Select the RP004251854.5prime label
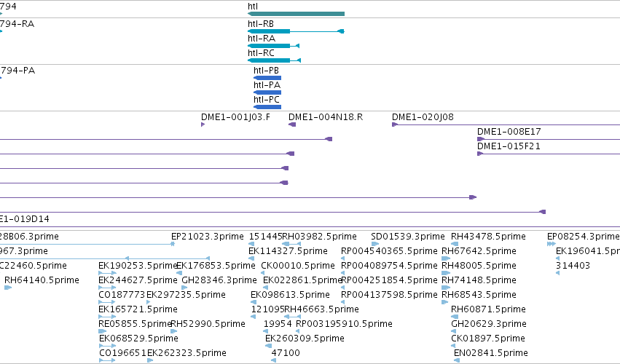 click(389, 280)
